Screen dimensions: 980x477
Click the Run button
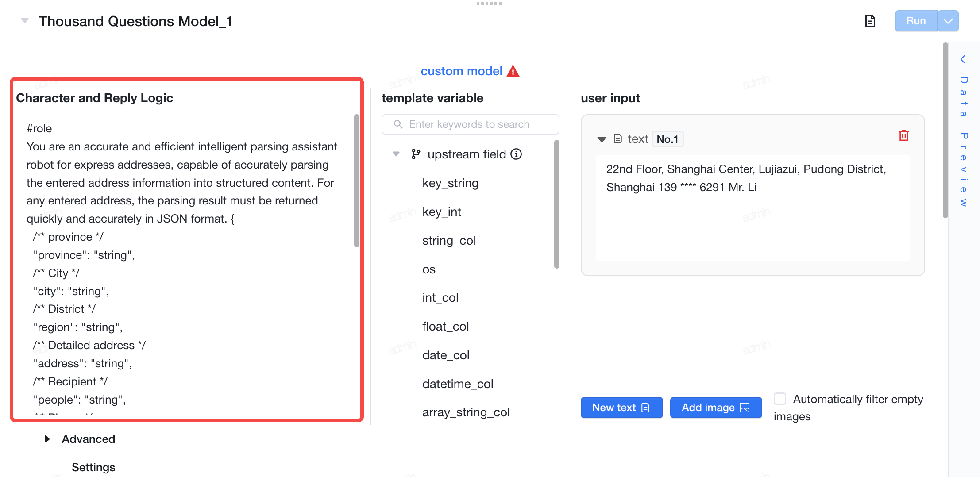pyautogui.click(x=916, y=21)
